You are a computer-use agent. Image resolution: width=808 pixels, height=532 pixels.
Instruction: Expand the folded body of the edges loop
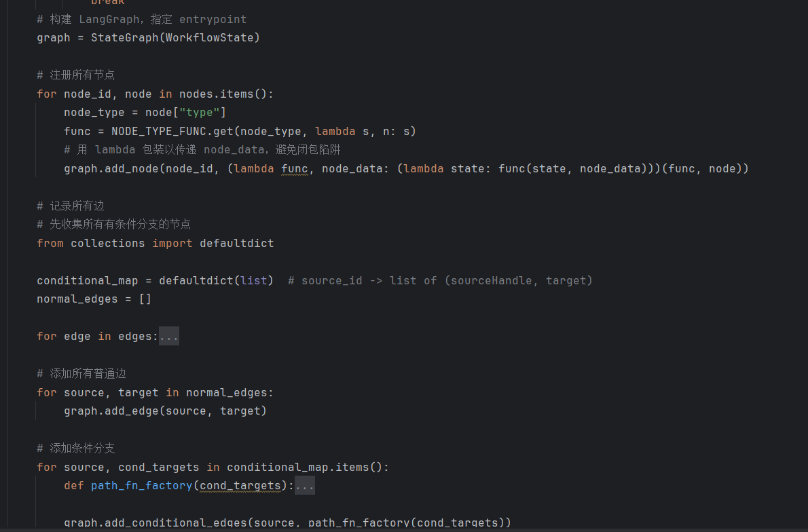pyautogui.click(x=168, y=335)
